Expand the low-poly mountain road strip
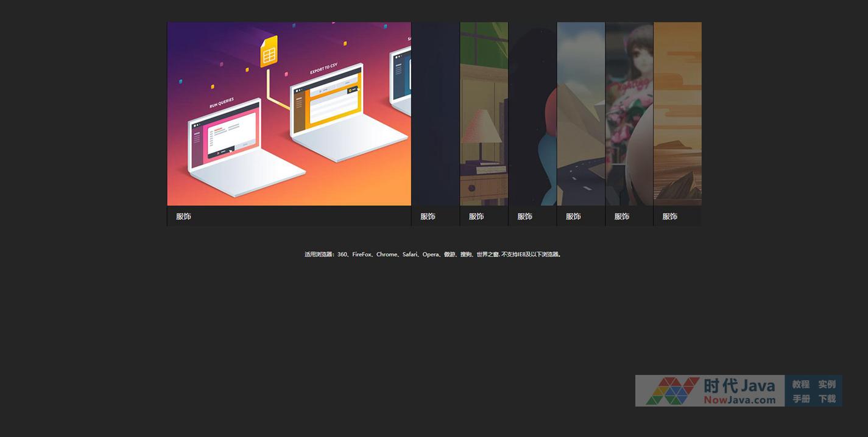 580,114
